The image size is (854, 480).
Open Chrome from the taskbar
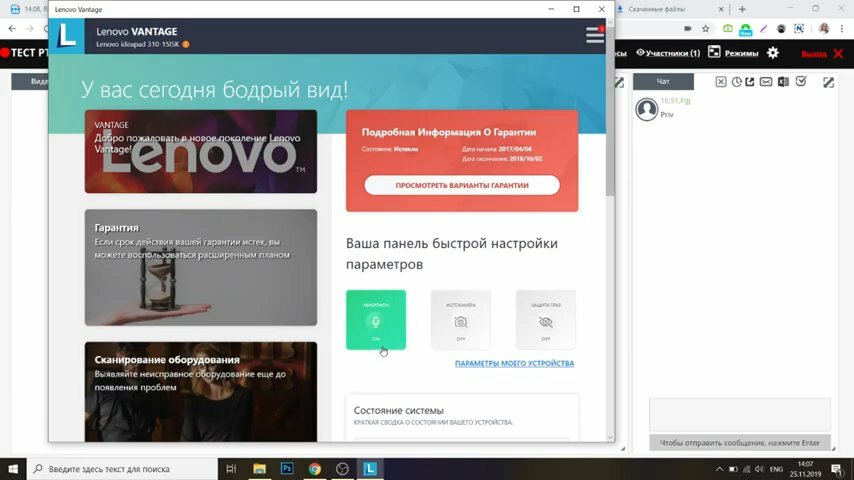click(315, 469)
